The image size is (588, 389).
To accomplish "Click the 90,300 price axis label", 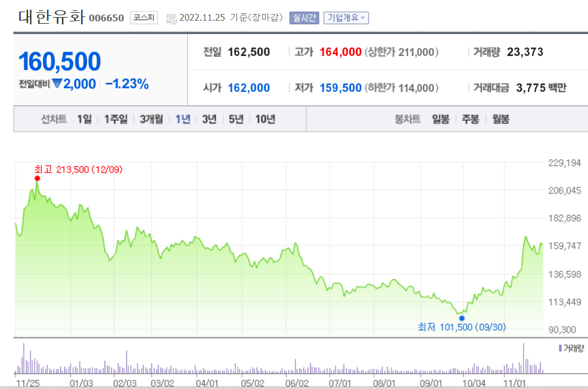I will click(562, 330).
